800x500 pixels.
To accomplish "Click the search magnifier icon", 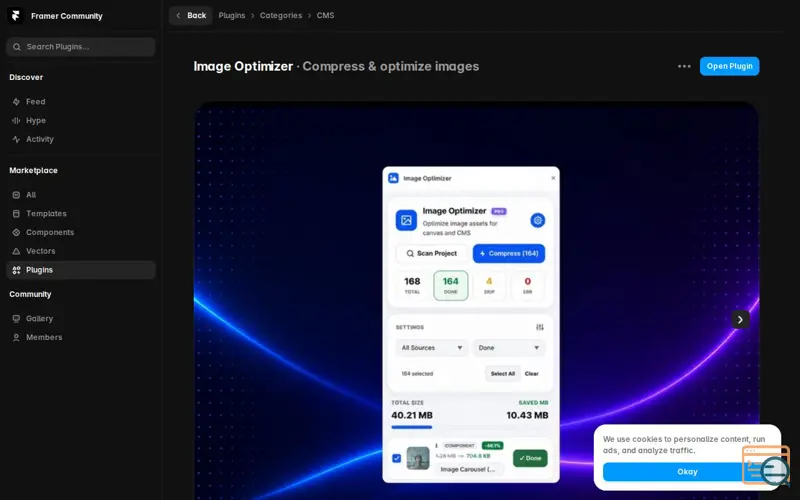I will (x=17, y=46).
